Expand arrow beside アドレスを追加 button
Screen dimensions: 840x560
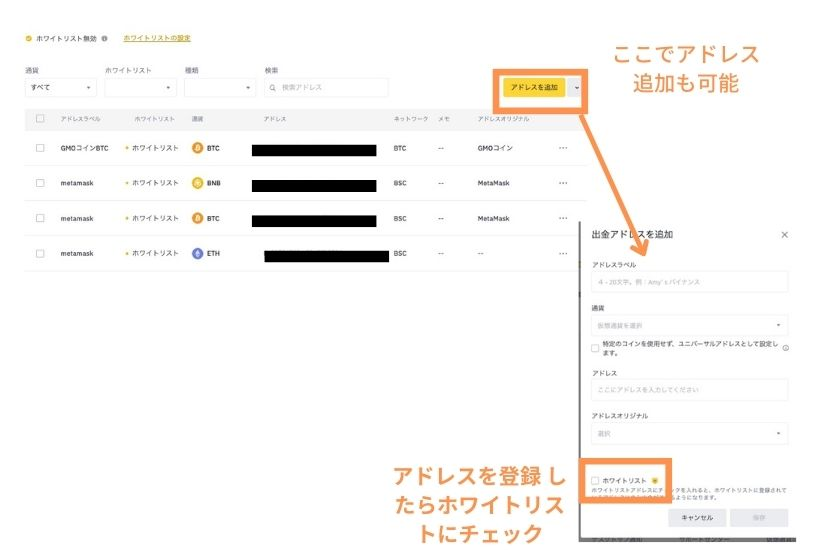pos(577,88)
